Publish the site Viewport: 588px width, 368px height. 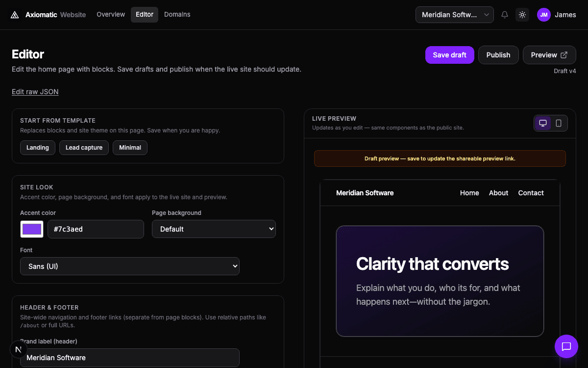click(x=498, y=55)
